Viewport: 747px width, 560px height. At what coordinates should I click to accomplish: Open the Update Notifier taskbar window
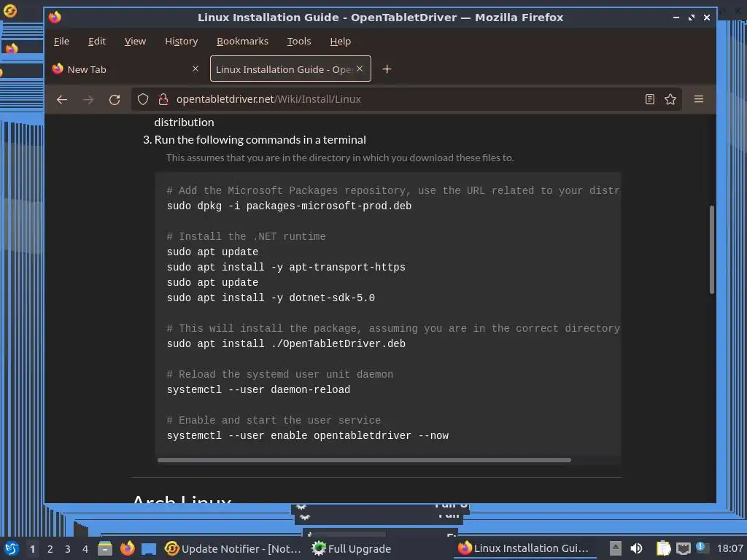click(x=233, y=548)
